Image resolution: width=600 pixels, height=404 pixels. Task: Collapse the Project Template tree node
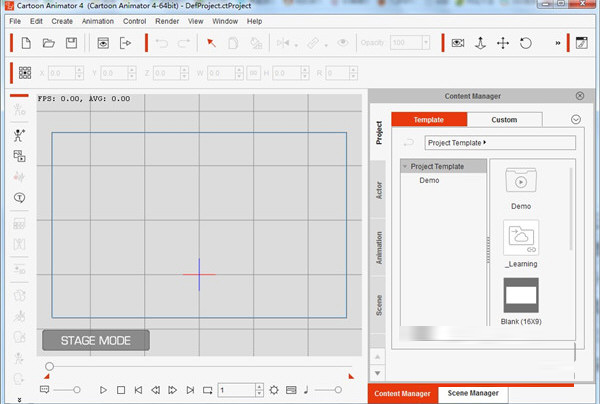tap(405, 166)
